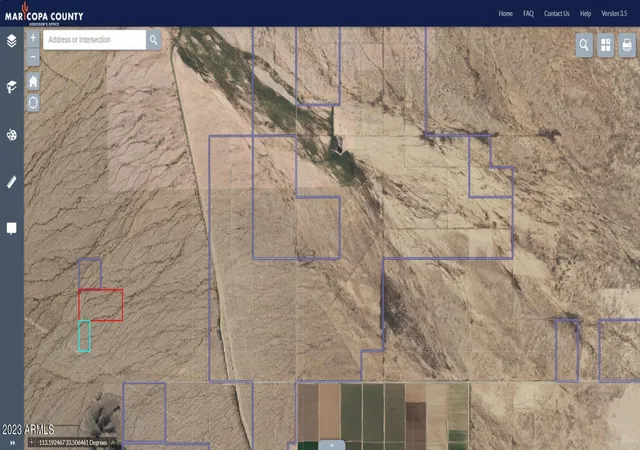Open the basemap grid gallery

[606, 45]
